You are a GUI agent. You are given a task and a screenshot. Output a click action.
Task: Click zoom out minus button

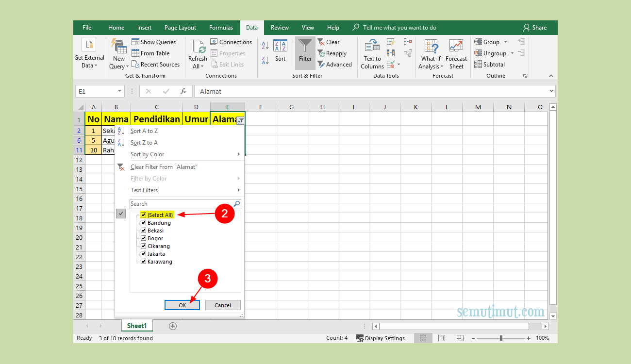pyautogui.click(x=473, y=338)
